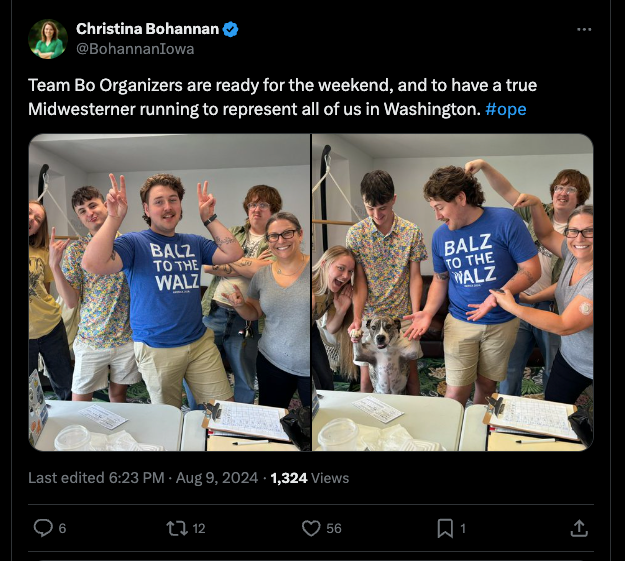625x561 pixels.
Task: Follow the #ope hashtag link
Action: (x=506, y=109)
